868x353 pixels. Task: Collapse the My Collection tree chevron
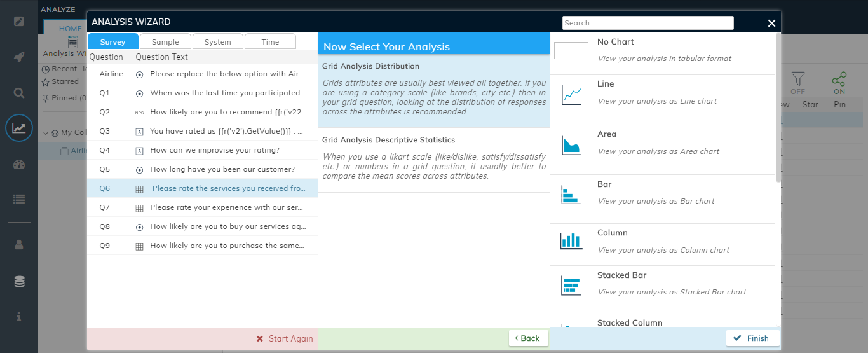46,133
